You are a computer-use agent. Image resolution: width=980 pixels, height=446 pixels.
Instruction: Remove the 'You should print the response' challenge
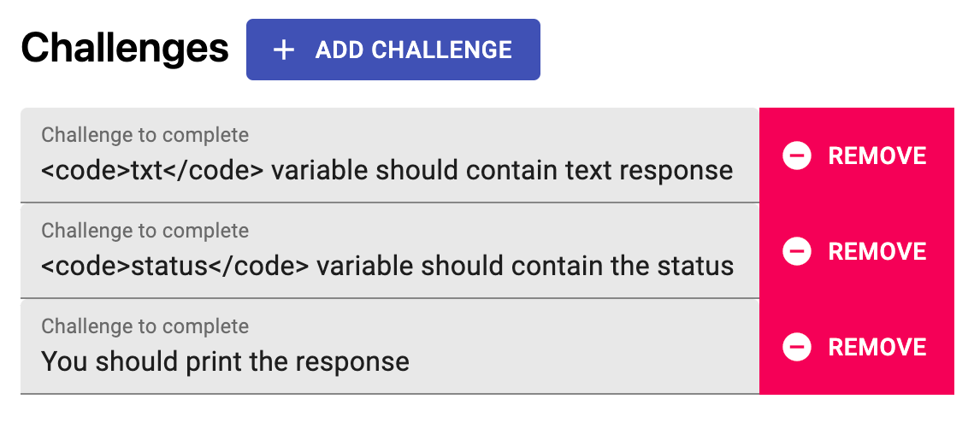coord(856,347)
